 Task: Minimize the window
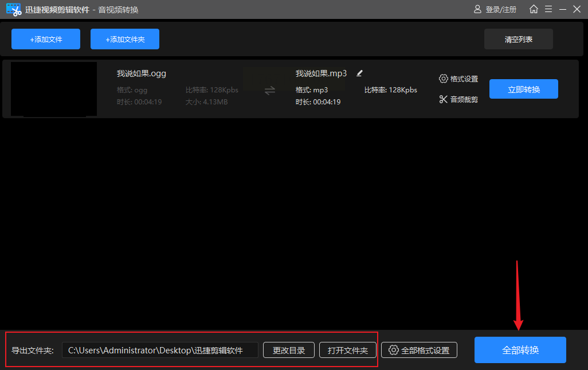(563, 9)
